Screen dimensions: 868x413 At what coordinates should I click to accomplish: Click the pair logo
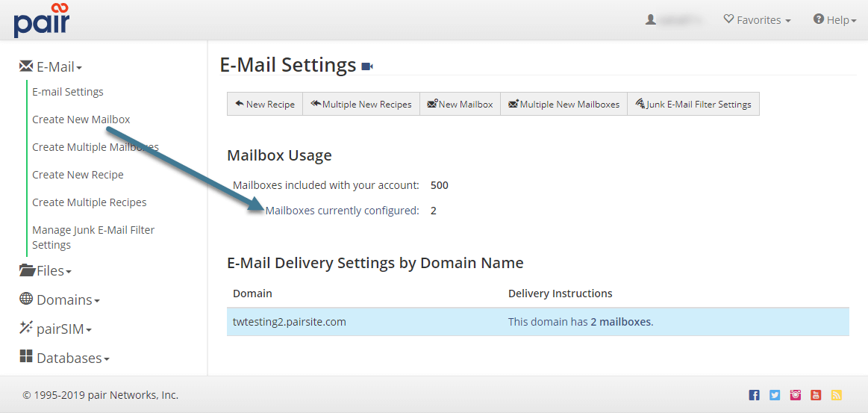pos(41,20)
